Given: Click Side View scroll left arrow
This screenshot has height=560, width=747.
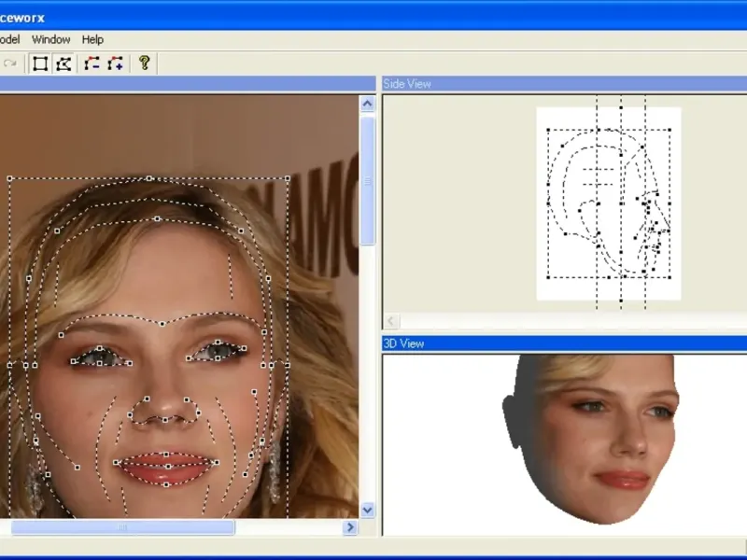Looking at the screenshot, I should [x=390, y=321].
